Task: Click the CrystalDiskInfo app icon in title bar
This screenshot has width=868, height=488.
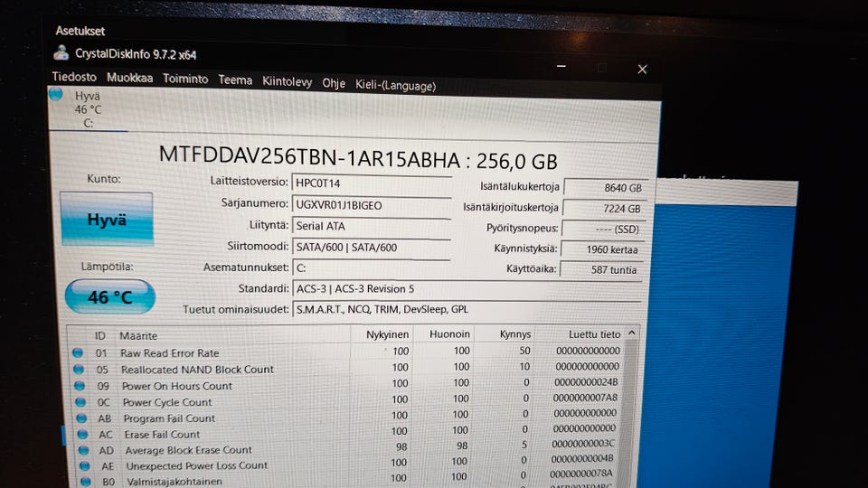Action: coord(61,52)
